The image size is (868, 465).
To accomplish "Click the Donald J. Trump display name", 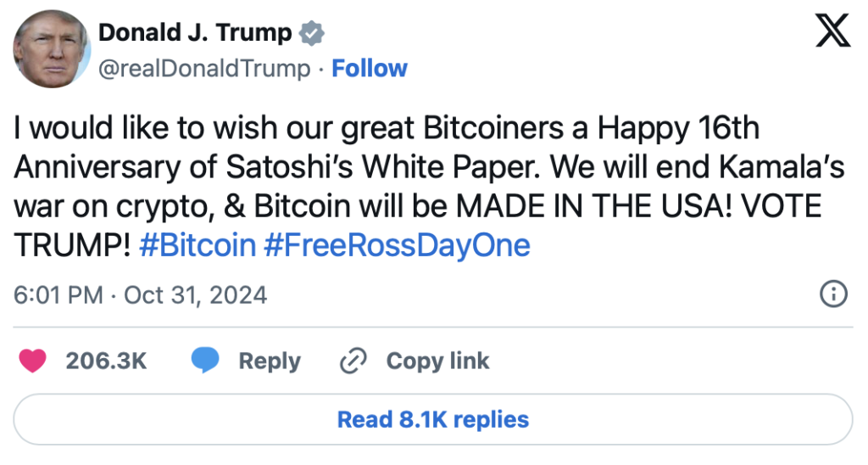I will click(x=195, y=34).
